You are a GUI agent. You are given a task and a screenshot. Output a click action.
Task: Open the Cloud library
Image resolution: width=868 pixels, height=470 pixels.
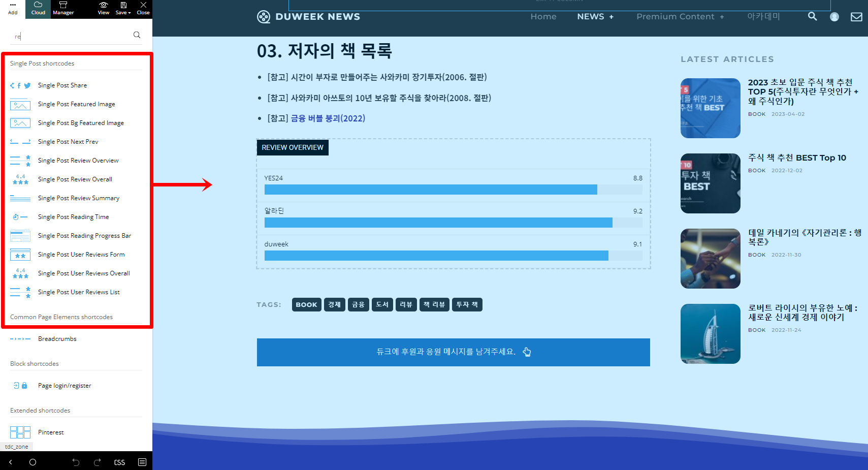coord(38,9)
